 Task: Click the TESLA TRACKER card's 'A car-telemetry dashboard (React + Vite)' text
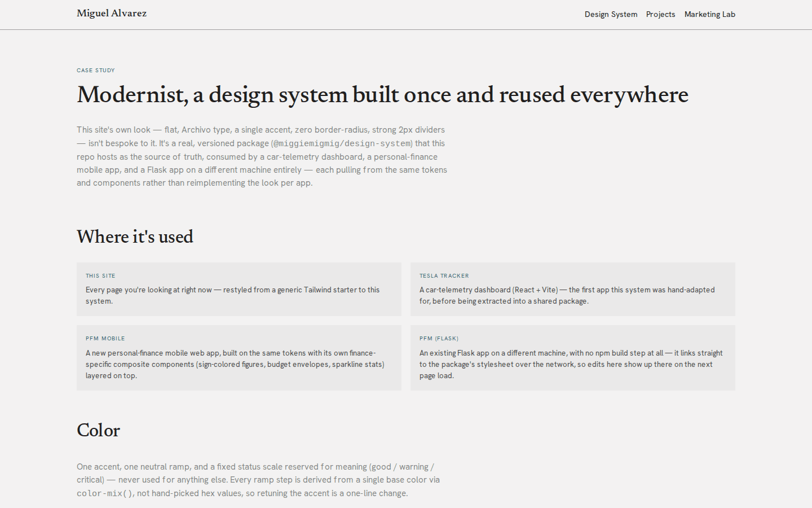(567, 295)
